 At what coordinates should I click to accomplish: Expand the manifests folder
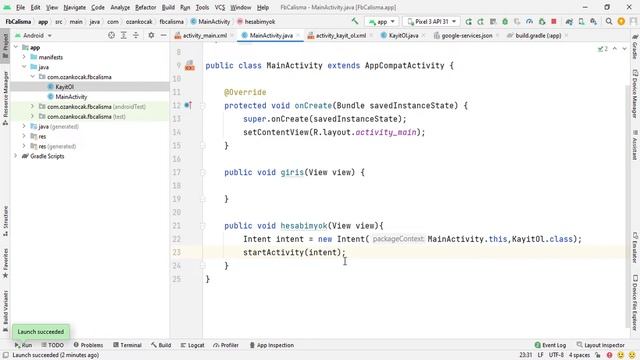point(24,57)
